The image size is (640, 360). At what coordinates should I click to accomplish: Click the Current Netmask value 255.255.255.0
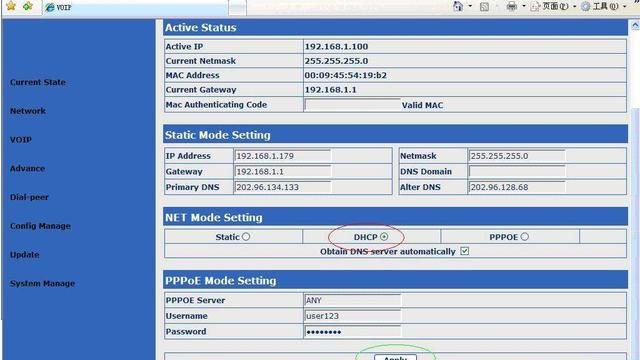pyautogui.click(x=336, y=61)
